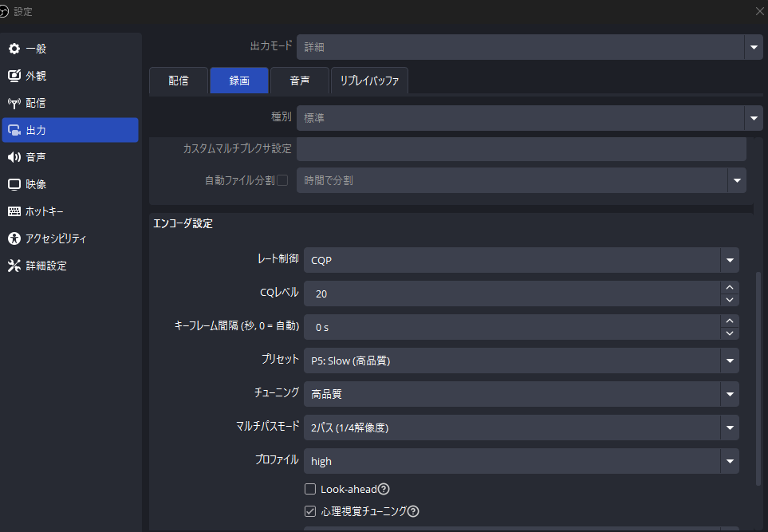Toggle the 自動ファイル分割 checkbox
Viewport: 768px width, 532px height.
[283, 180]
